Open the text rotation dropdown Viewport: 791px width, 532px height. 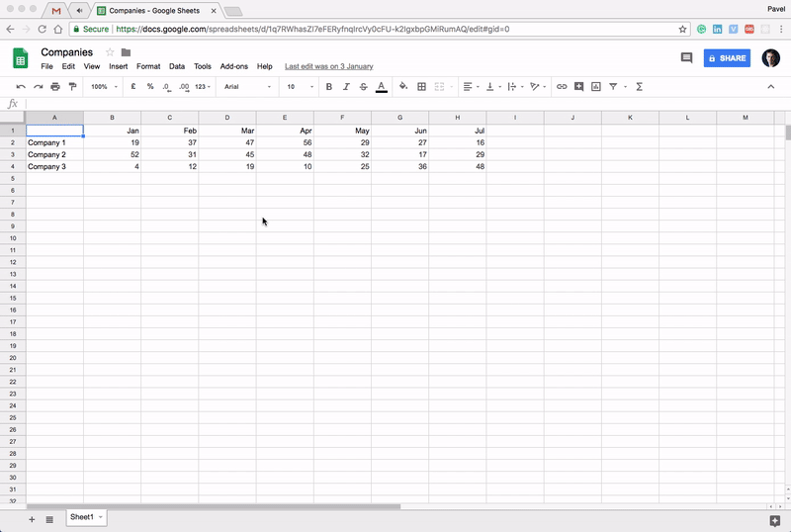pyautogui.click(x=538, y=87)
